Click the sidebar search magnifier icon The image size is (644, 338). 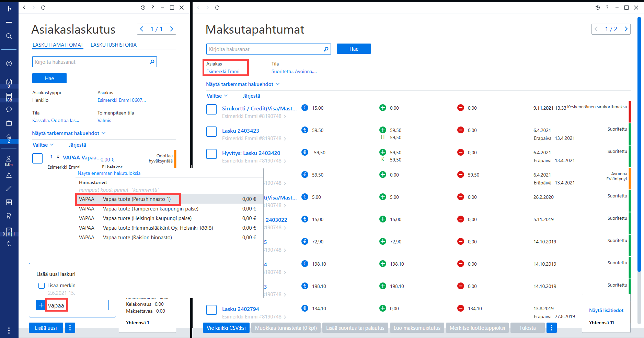pos(9,36)
